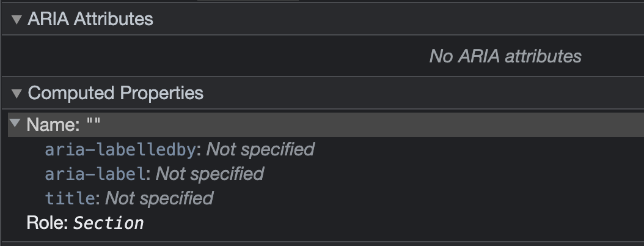Image resolution: width=644 pixels, height=246 pixels.
Task: Click blank space beside Computed Properties title
Action: point(423,94)
